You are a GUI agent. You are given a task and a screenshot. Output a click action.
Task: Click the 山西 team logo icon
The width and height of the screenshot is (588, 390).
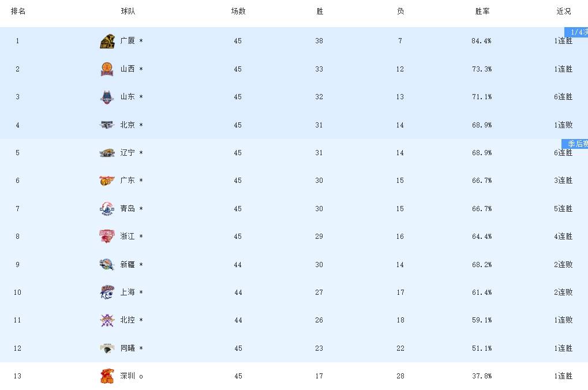(x=107, y=69)
